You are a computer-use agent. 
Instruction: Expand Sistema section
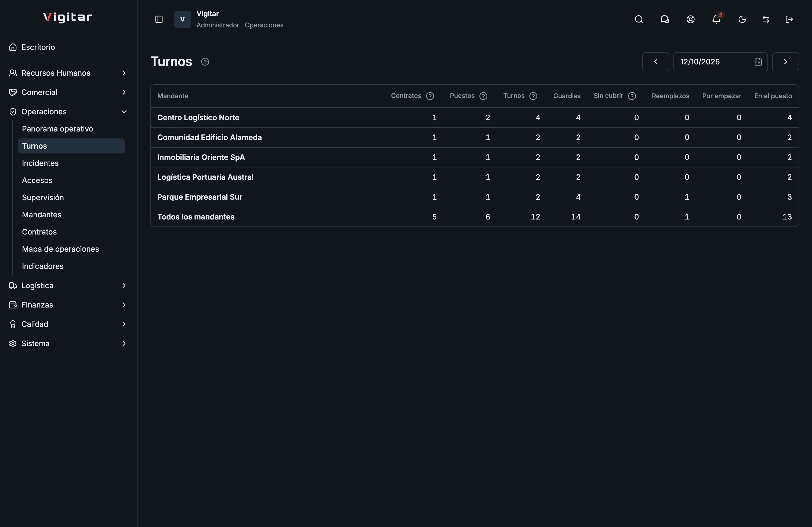point(68,344)
